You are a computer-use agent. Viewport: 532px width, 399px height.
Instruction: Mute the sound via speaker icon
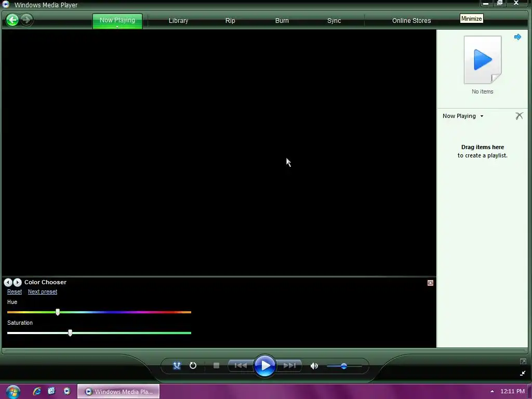pyautogui.click(x=314, y=366)
